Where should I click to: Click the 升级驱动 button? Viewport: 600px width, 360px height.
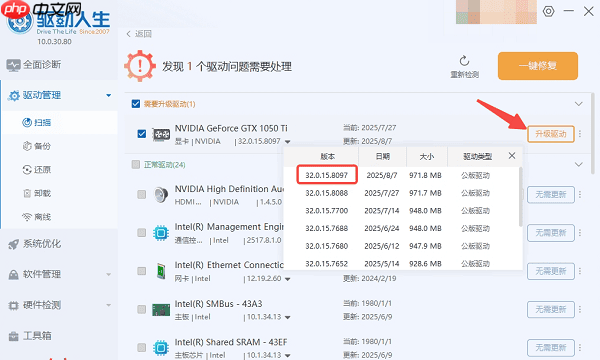pyautogui.click(x=551, y=134)
